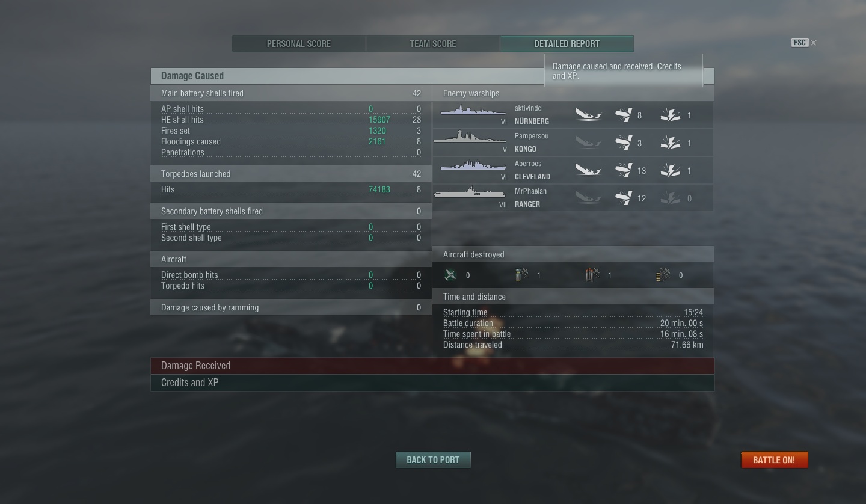This screenshot has height=504, width=866.
Task: Collapse the Damage Caused section header
Action: point(432,76)
